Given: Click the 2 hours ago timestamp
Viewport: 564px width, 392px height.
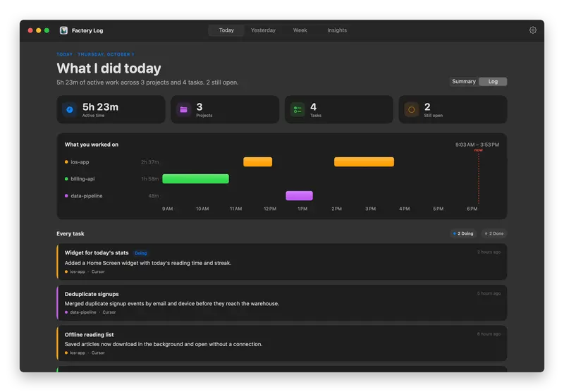Looking at the screenshot, I should click(489, 252).
